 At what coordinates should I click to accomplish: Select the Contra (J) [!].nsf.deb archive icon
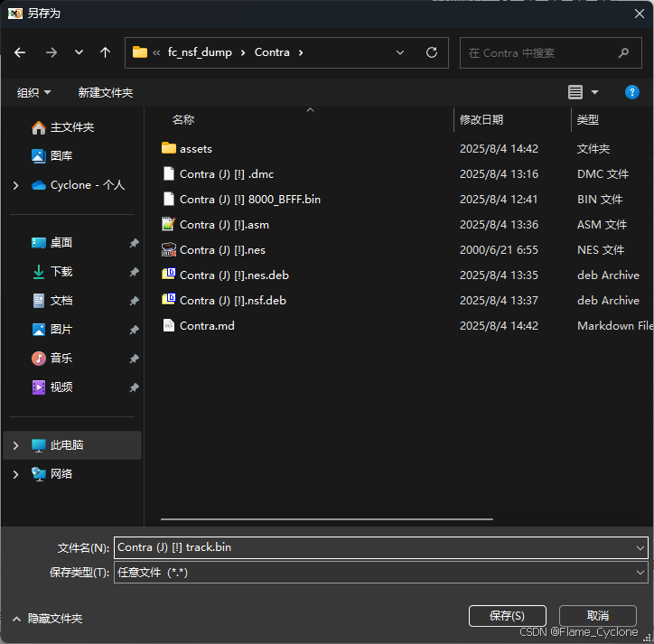[169, 300]
